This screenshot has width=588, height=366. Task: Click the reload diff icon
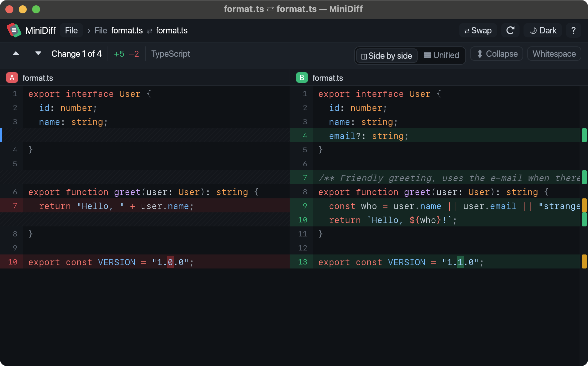click(x=510, y=30)
